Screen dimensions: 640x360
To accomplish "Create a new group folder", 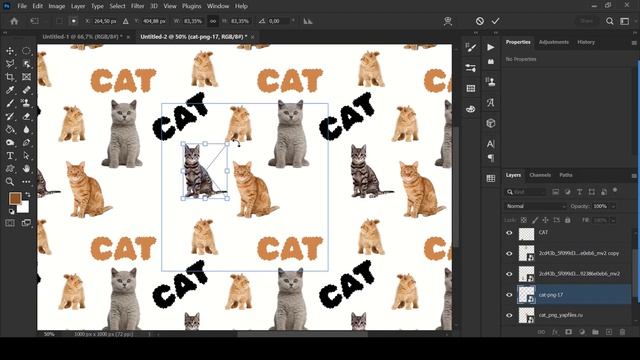I will pos(595,332).
